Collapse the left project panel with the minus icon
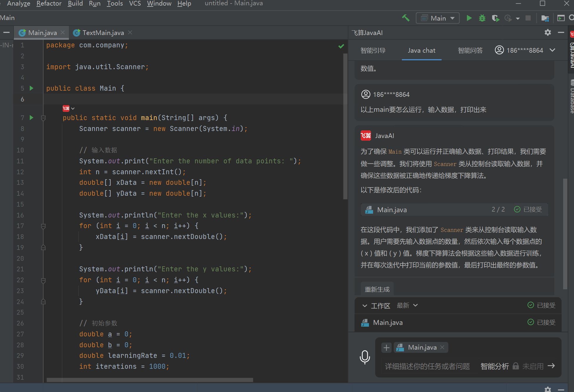Viewport: 574px width, 392px height. point(6,32)
